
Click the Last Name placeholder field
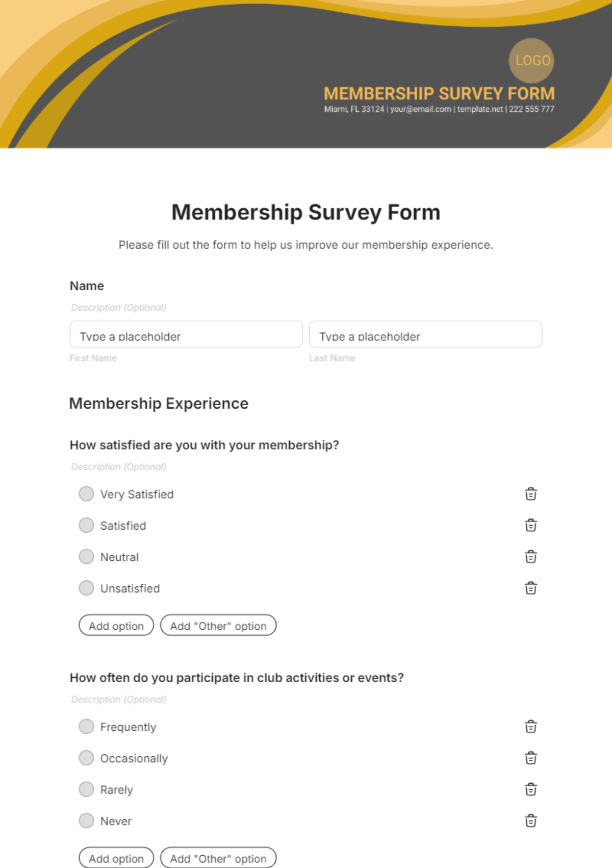[x=425, y=335]
